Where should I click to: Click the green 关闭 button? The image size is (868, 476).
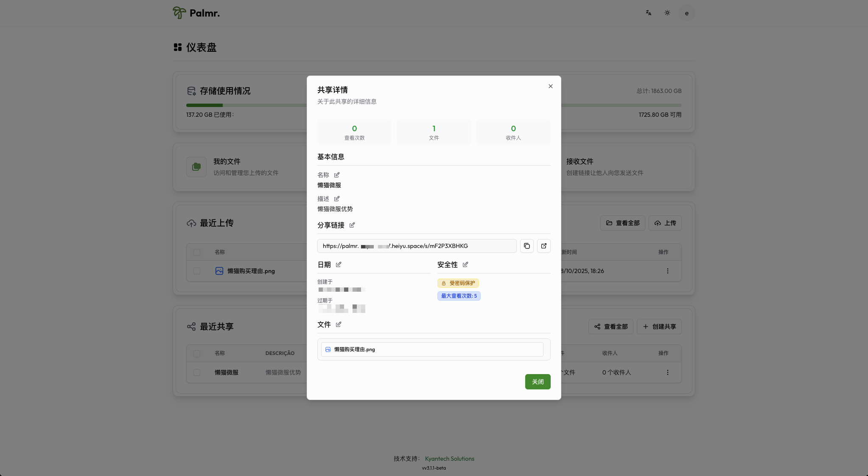click(x=538, y=382)
